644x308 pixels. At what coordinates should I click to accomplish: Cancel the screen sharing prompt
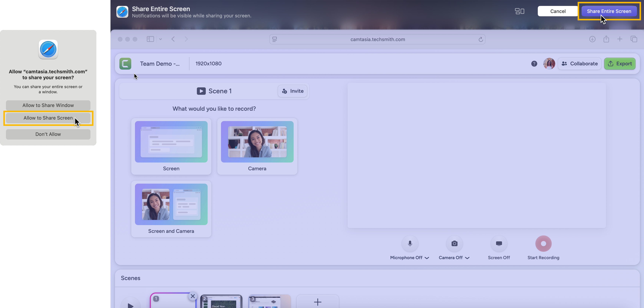[557, 11]
